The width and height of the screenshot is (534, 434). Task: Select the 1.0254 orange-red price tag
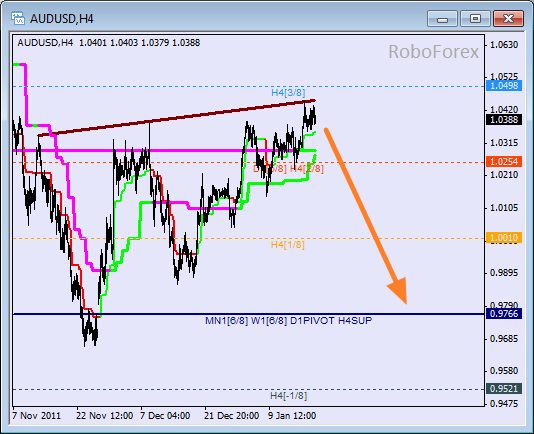click(504, 161)
